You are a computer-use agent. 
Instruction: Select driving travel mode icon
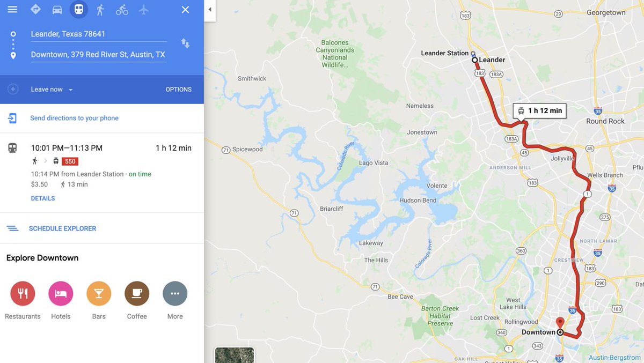(x=57, y=10)
